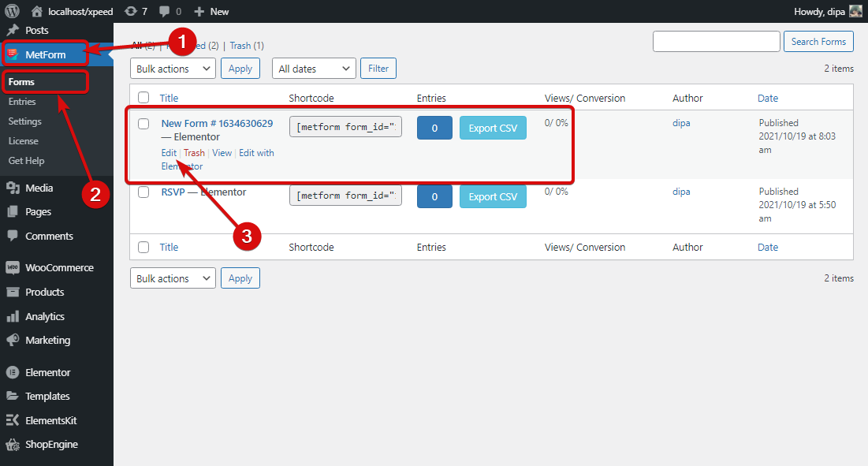The width and height of the screenshot is (868, 466).
Task: Click the WooCommerce icon
Action: (x=13, y=267)
